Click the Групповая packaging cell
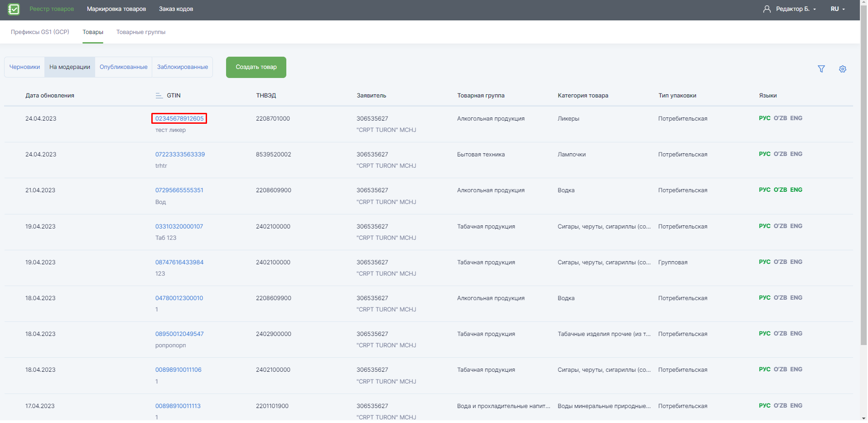Viewport: 868px width, 423px height. coord(673,263)
